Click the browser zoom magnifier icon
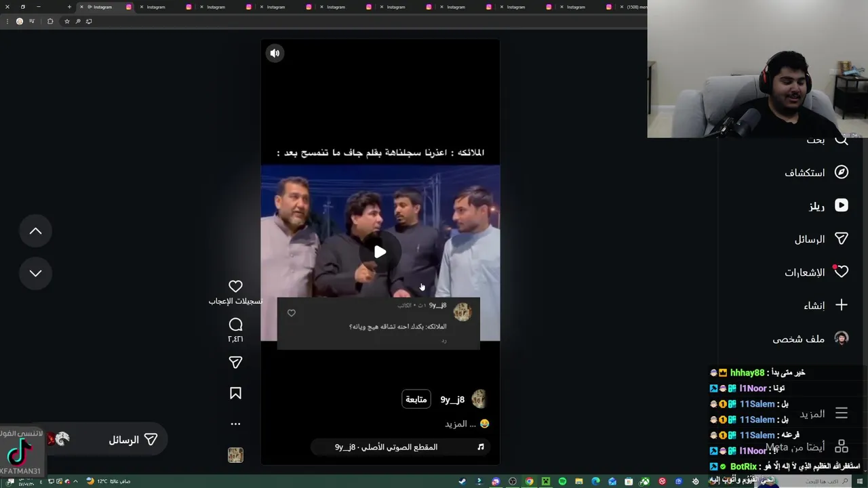868x488 pixels. coord(78,21)
